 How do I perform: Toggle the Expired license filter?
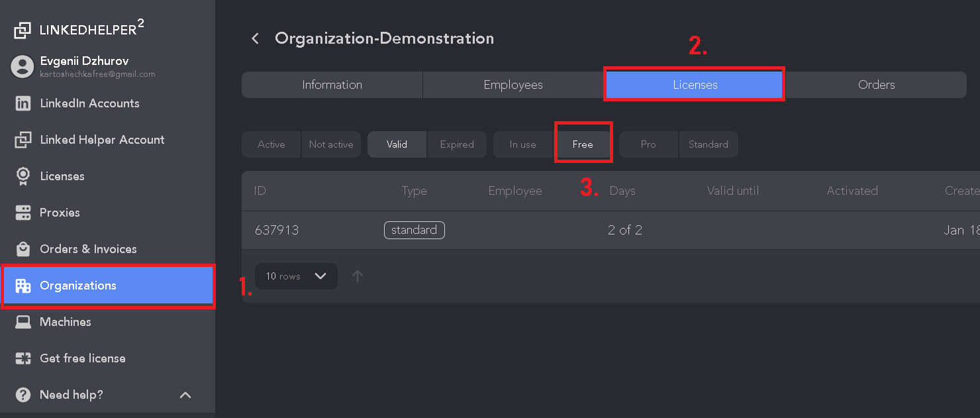(x=457, y=144)
